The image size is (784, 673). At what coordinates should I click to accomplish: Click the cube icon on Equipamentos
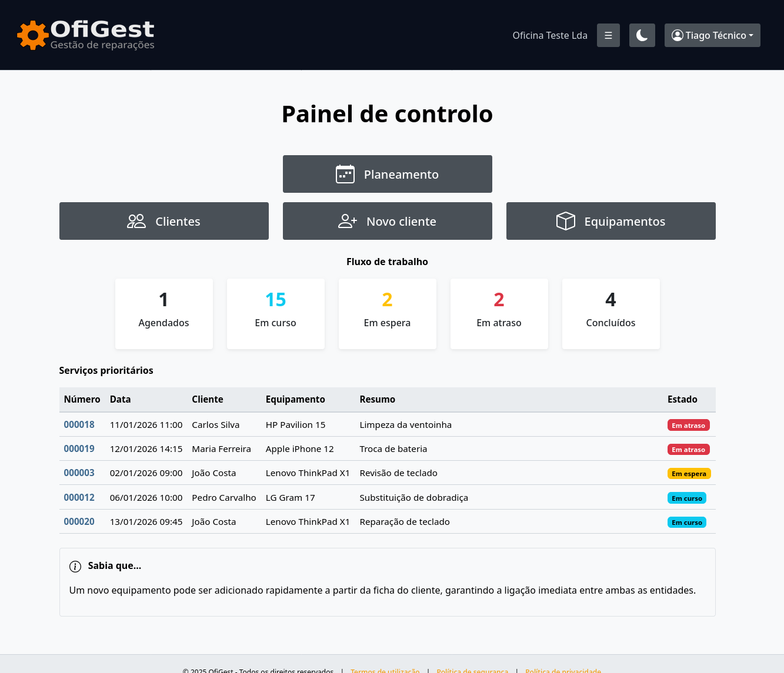pos(565,221)
